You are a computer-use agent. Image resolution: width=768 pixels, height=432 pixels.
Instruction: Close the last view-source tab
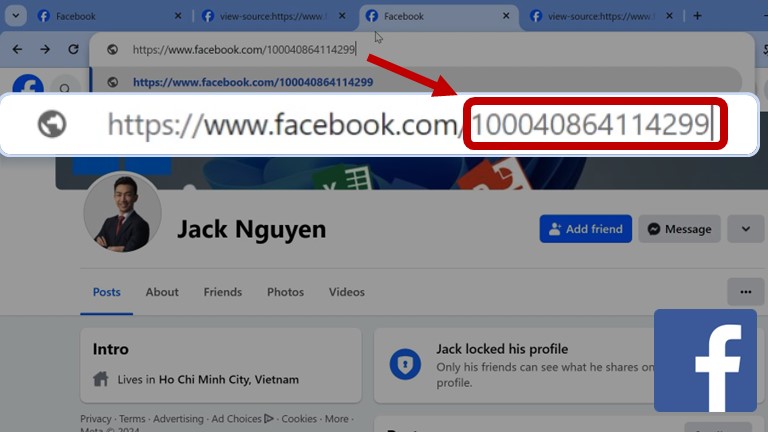pyautogui.click(x=670, y=16)
